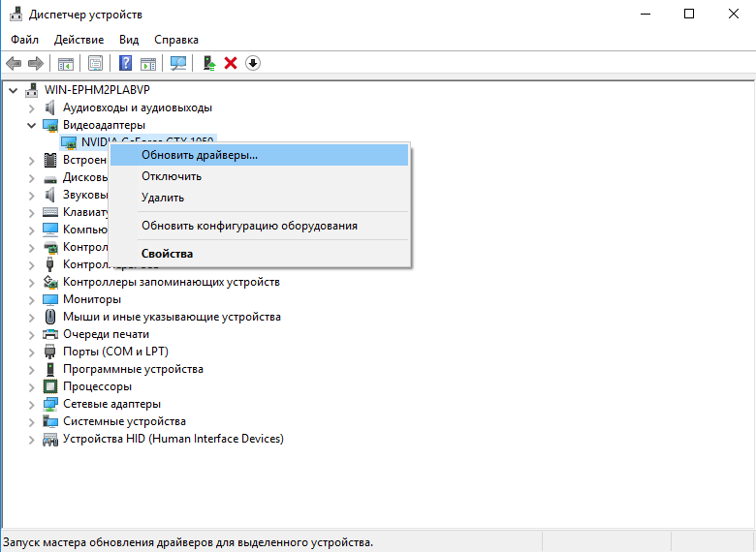756x552 pixels.
Task: Select the Процессоры row label
Action: (x=97, y=386)
